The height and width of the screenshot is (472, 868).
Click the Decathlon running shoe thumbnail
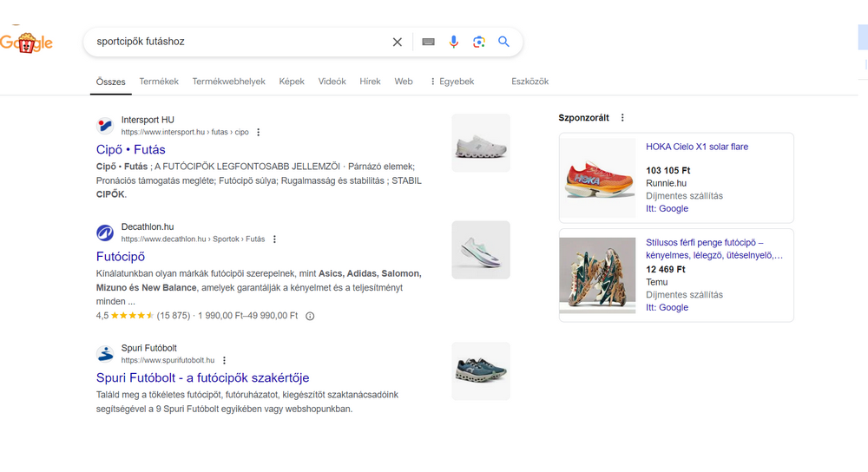click(x=481, y=250)
